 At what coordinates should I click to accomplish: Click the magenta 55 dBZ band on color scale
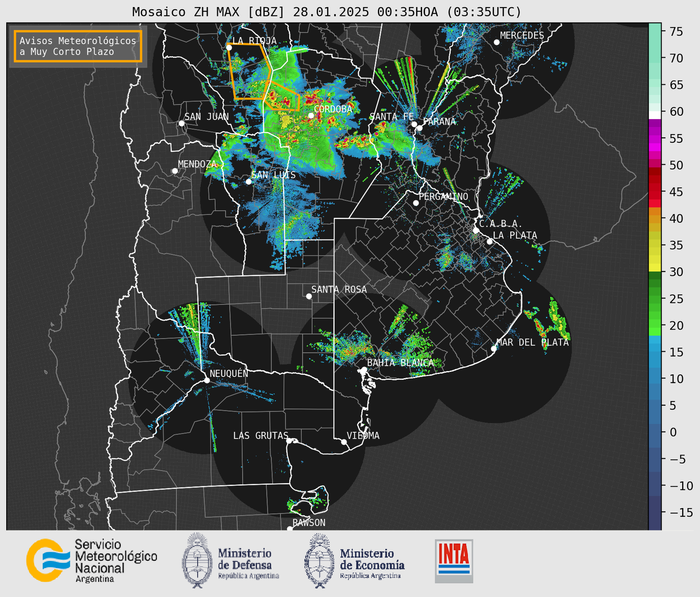click(655, 138)
